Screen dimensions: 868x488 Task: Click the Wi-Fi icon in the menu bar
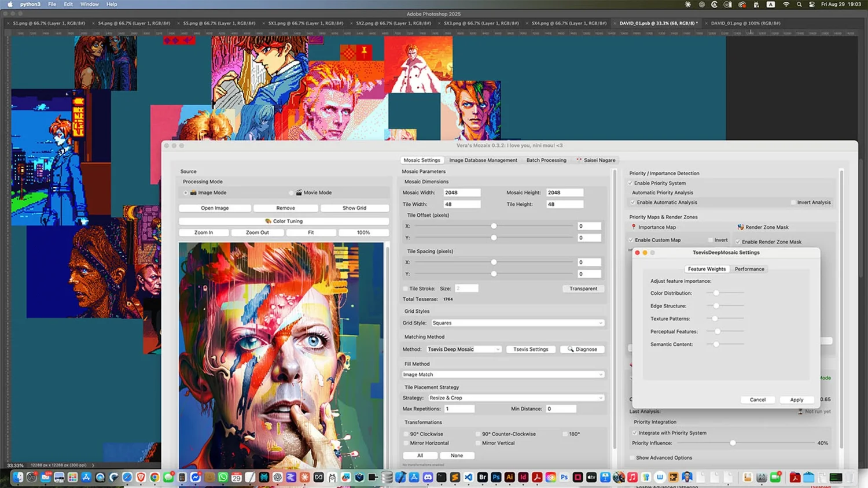[x=786, y=4]
